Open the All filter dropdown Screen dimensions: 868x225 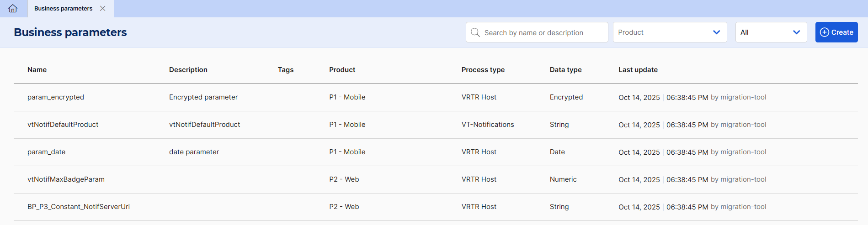tap(771, 32)
